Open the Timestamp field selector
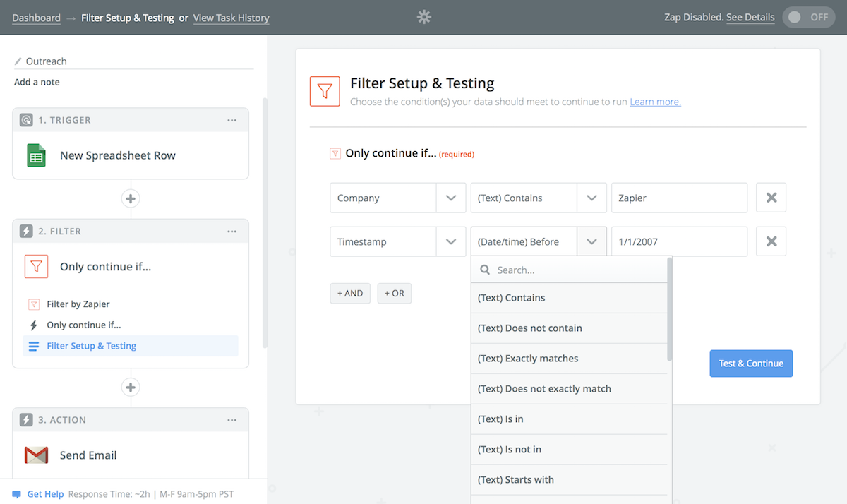Image resolution: width=847 pixels, height=504 pixels. pos(398,241)
